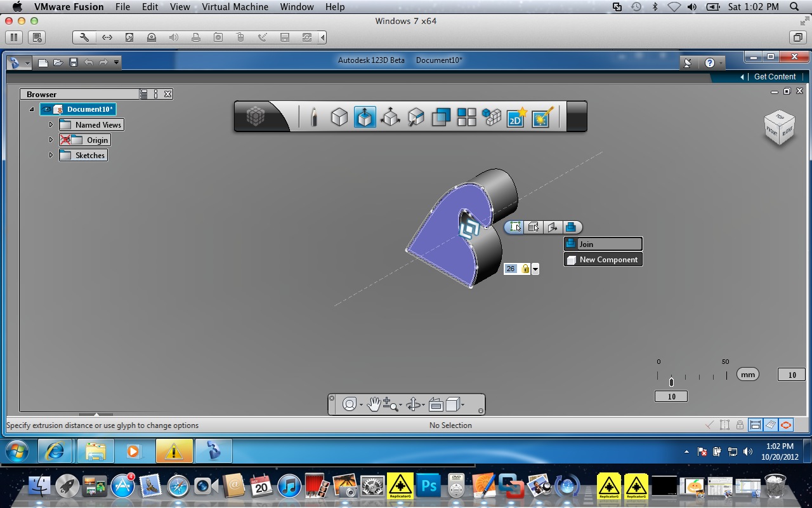Open the Pattern grid tool
Image resolution: width=812 pixels, height=508 pixels.
466,117
